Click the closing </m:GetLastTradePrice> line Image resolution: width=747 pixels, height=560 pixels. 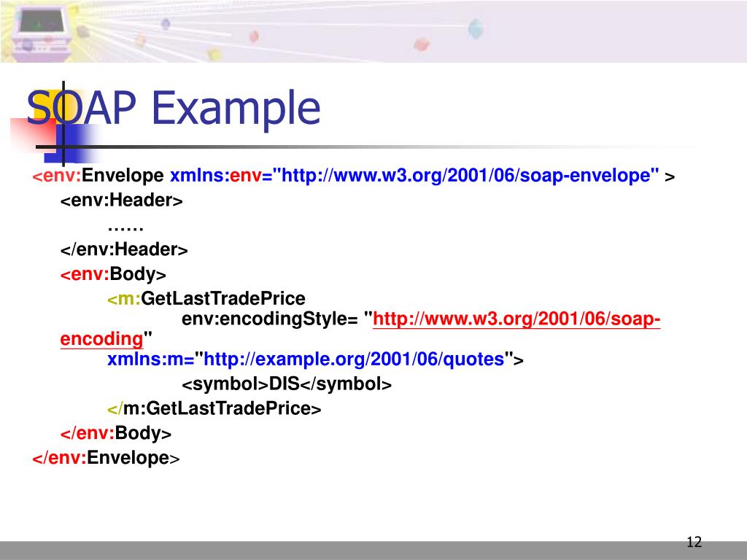pyautogui.click(x=214, y=408)
